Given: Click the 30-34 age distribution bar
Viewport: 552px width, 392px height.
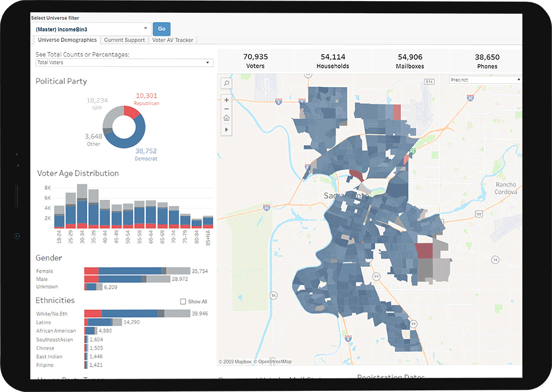Looking at the screenshot, I should (x=82, y=206).
